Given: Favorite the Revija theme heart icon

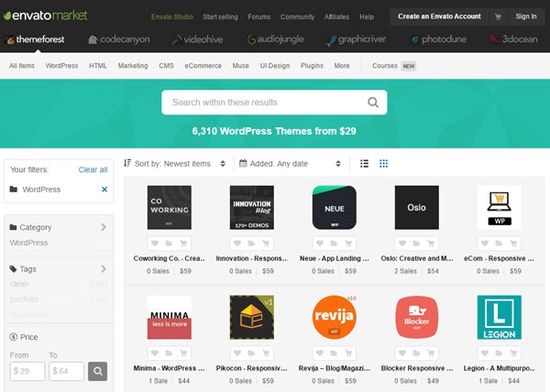Looking at the screenshot, I should 320,354.
